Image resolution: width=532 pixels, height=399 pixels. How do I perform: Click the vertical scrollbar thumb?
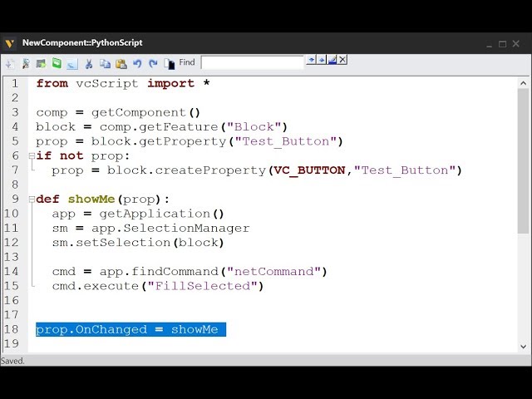tap(523, 161)
